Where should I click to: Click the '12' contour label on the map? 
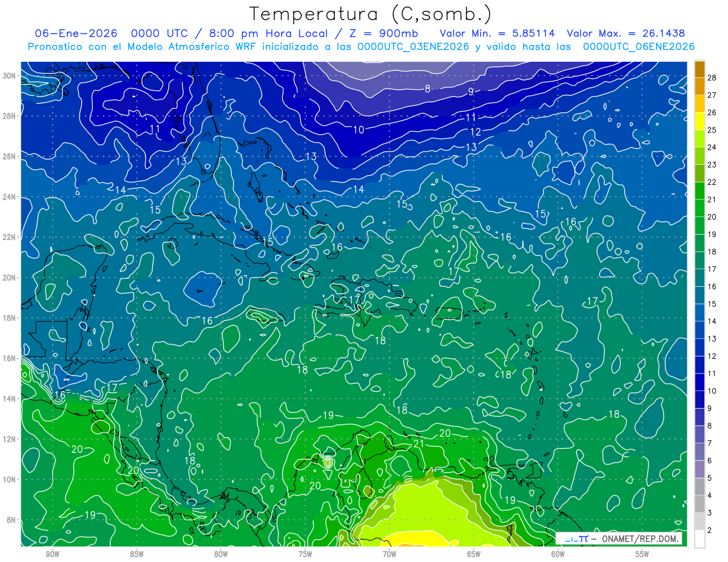(x=475, y=132)
